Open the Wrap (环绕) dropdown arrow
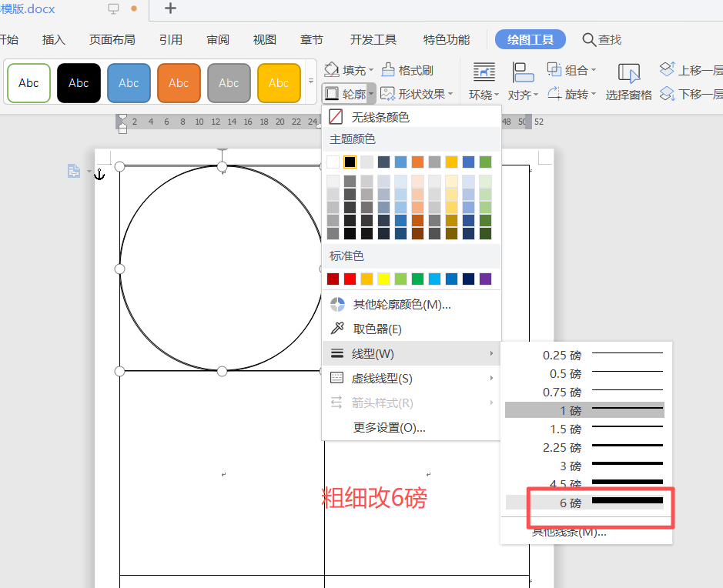The width and height of the screenshot is (723, 588). (497, 95)
